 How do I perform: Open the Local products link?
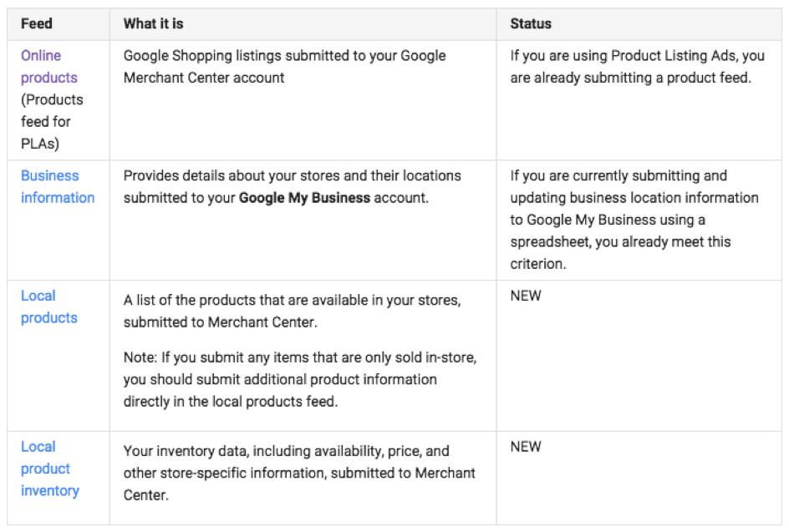48,307
